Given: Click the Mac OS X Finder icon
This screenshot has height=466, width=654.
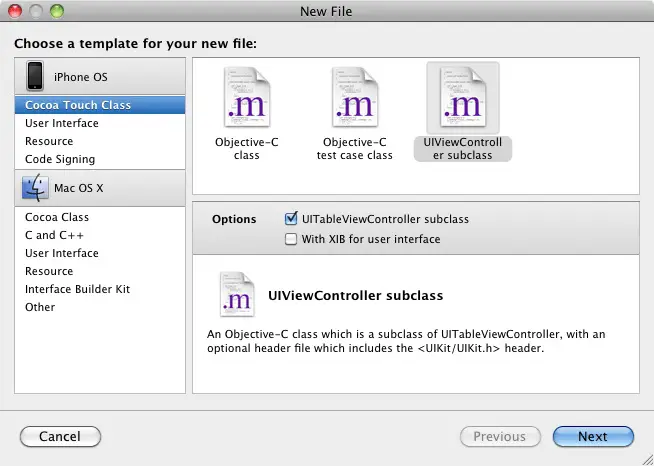Looking at the screenshot, I should pyautogui.click(x=35, y=188).
